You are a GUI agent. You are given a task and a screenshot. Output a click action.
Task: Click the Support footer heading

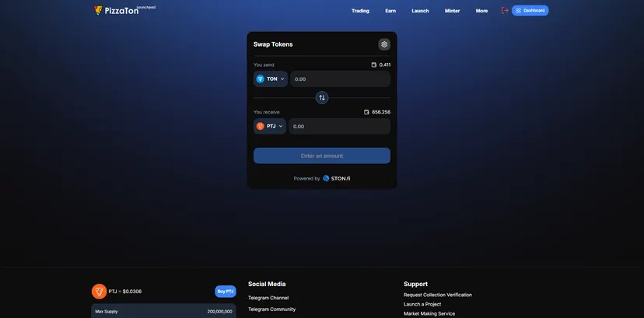click(x=415, y=284)
